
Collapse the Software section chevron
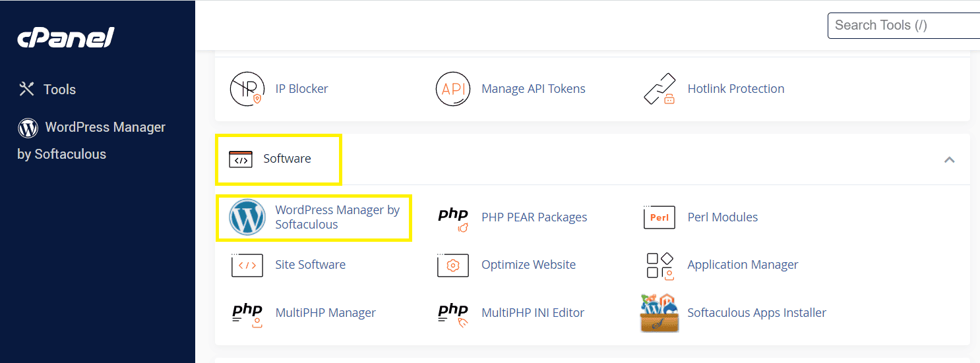(949, 159)
